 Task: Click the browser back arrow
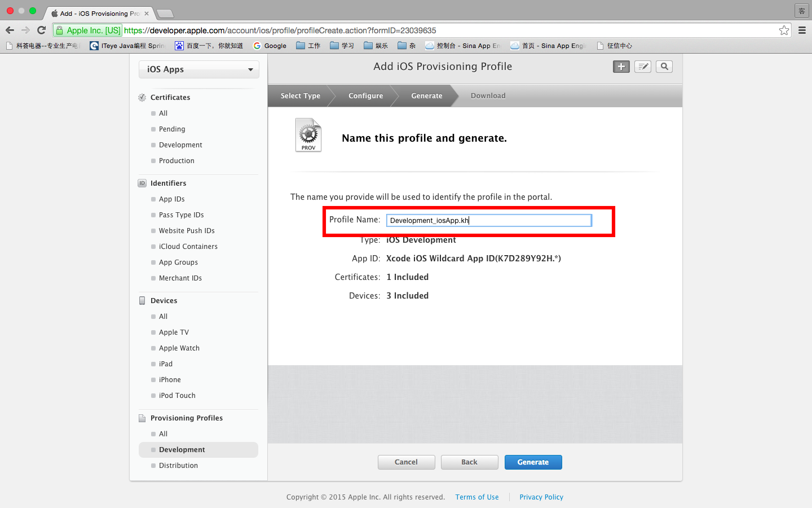click(10, 30)
